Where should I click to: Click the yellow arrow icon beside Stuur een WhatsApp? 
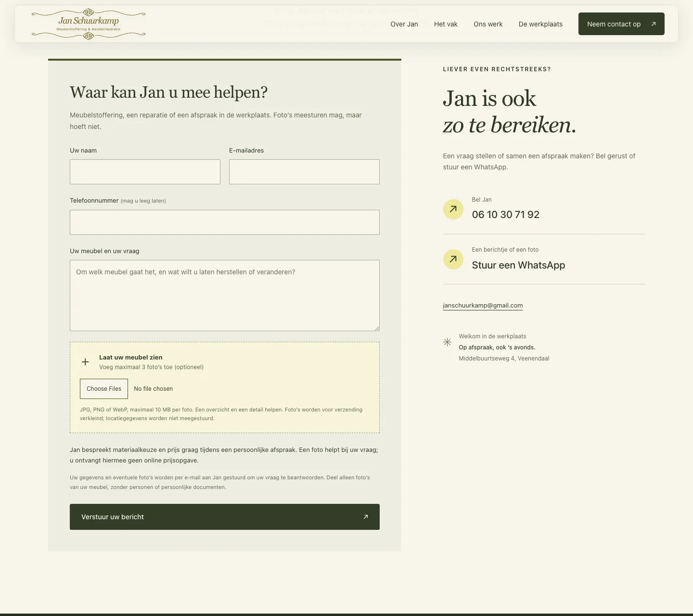[x=453, y=259]
